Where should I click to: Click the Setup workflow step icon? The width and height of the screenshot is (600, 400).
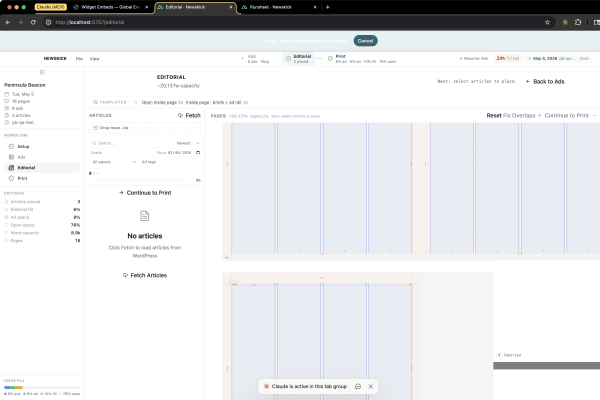pos(11,147)
